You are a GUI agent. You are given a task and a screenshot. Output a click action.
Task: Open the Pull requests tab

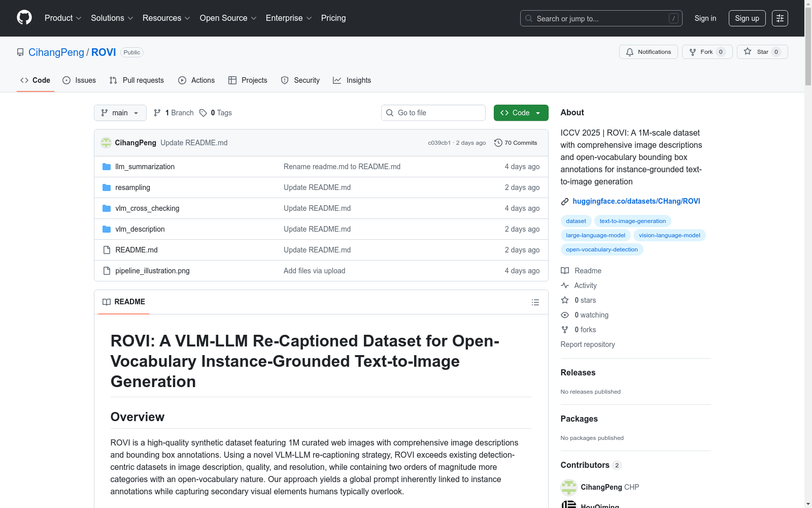(x=137, y=80)
